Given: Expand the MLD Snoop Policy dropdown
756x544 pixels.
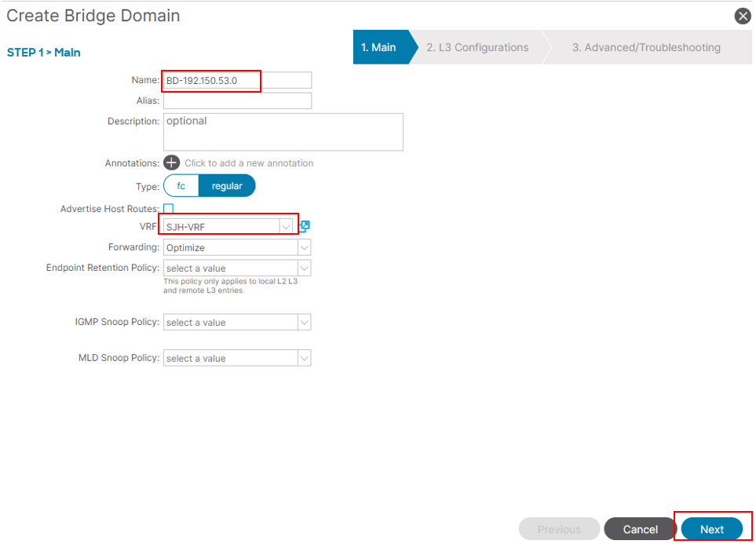Looking at the screenshot, I should (304, 358).
